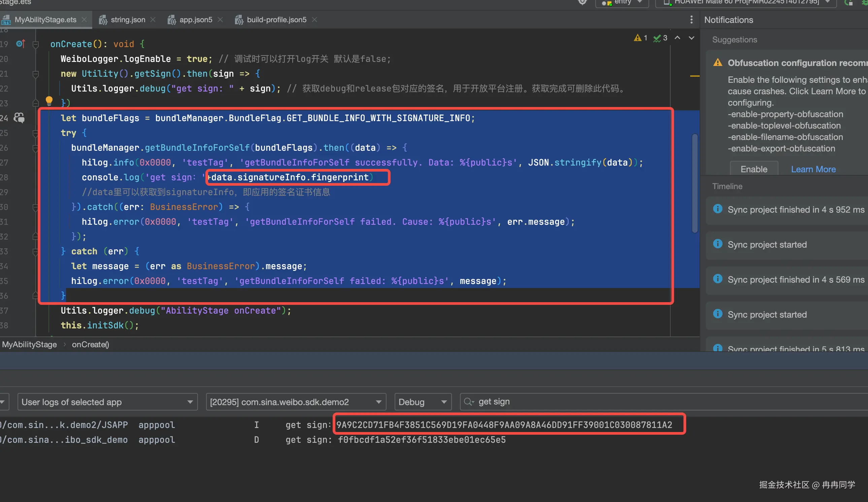Switch to the build-profile.json5 tab
This screenshot has width=868, height=502.
coord(276,20)
